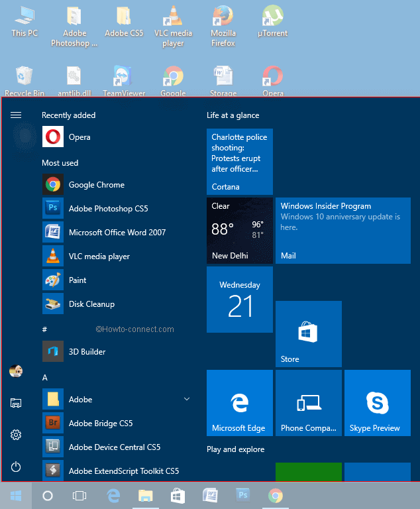Open New Delhi weather tile

pos(240,231)
